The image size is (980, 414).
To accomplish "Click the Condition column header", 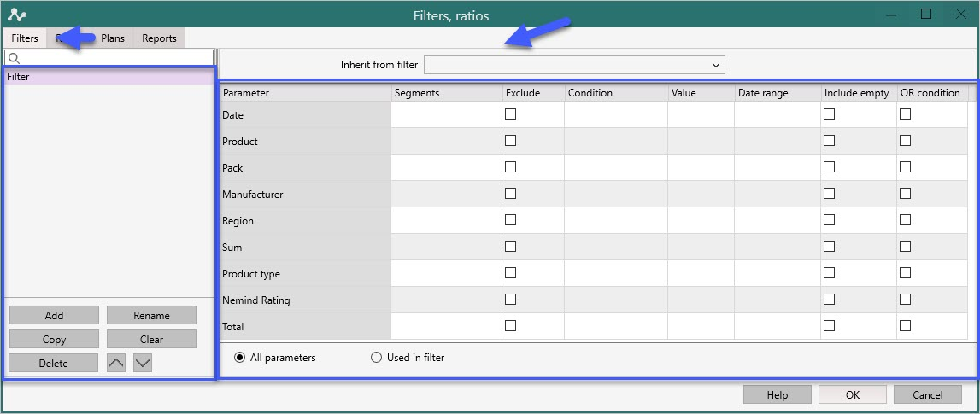I will [x=616, y=93].
